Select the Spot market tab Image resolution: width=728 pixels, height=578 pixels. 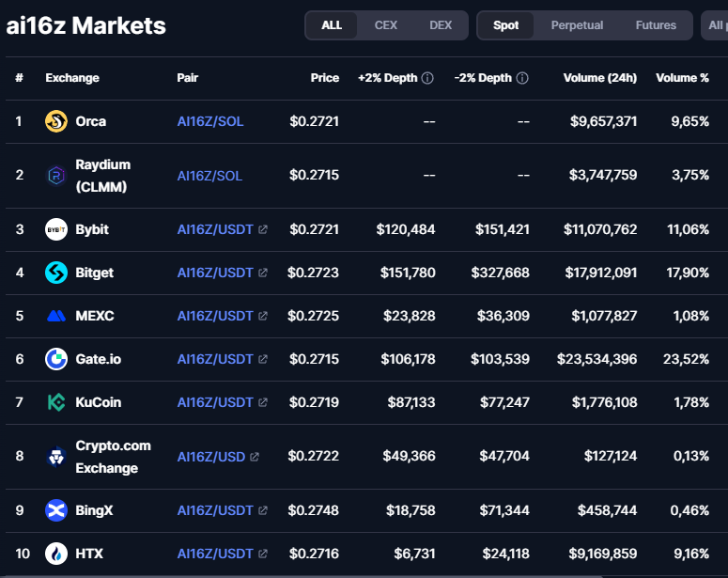click(506, 25)
